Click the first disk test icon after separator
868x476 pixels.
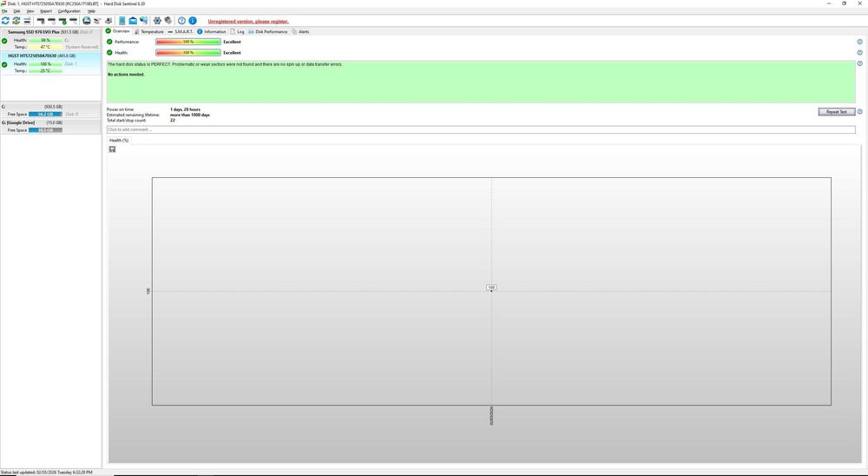click(x=41, y=21)
